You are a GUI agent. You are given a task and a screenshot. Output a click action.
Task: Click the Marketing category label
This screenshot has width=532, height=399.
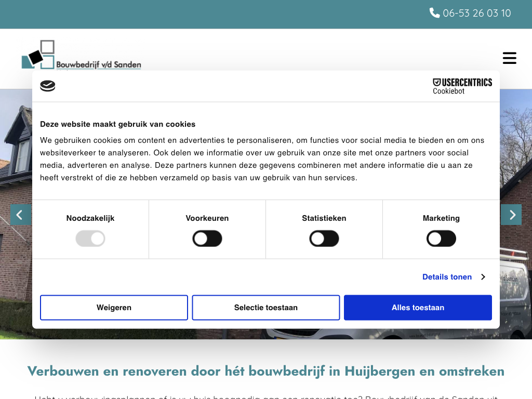pyautogui.click(x=441, y=218)
